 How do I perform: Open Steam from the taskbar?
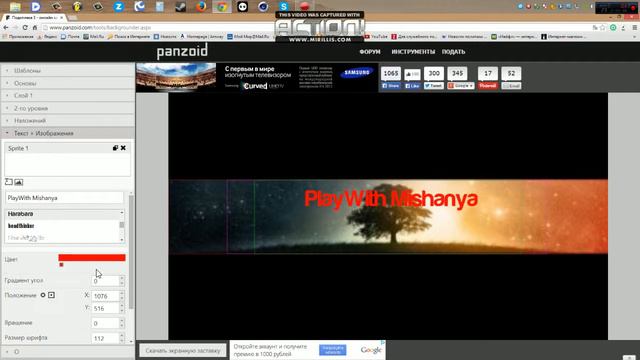pos(180,6)
